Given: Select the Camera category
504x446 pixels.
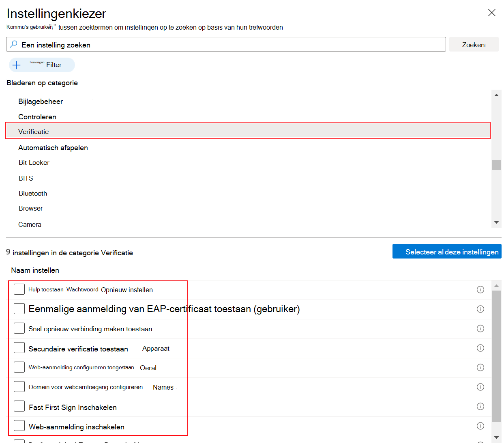Looking at the screenshot, I should click(30, 224).
